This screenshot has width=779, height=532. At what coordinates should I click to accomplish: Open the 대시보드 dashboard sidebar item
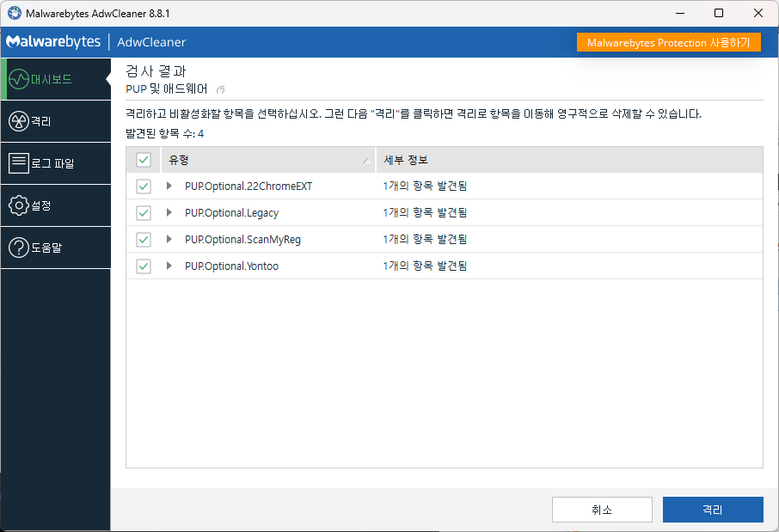tap(56, 79)
